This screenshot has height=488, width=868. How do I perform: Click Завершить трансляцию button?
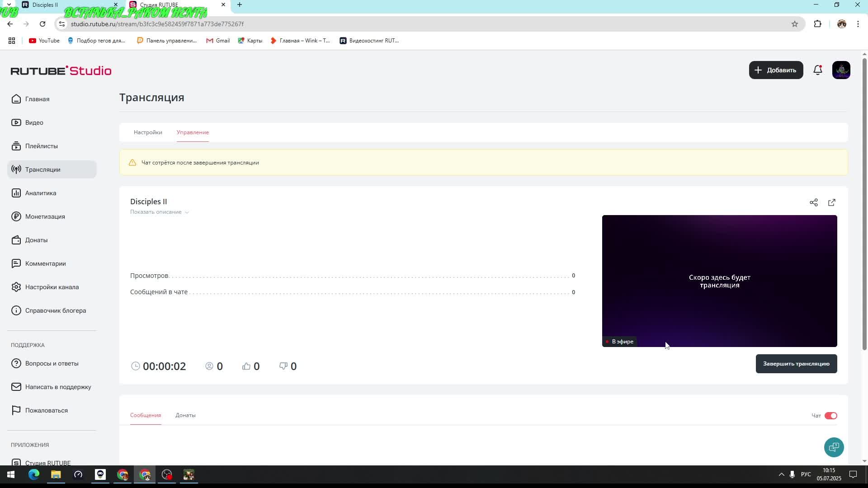[x=796, y=364]
